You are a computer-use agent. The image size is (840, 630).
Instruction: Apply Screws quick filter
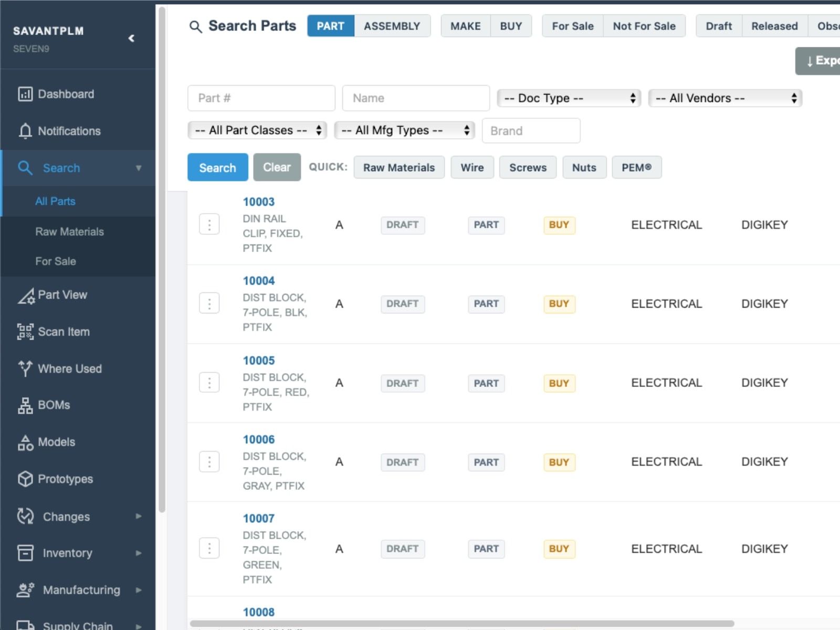pos(528,167)
